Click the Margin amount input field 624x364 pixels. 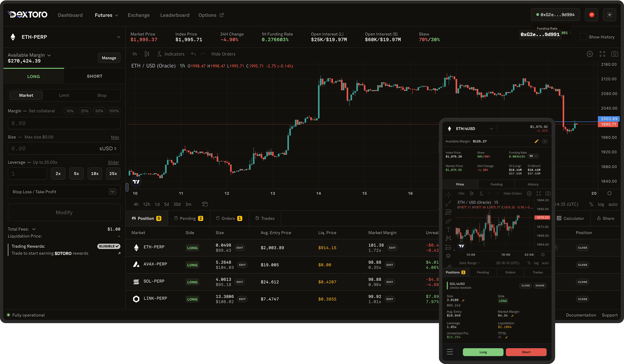coord(64,123)
